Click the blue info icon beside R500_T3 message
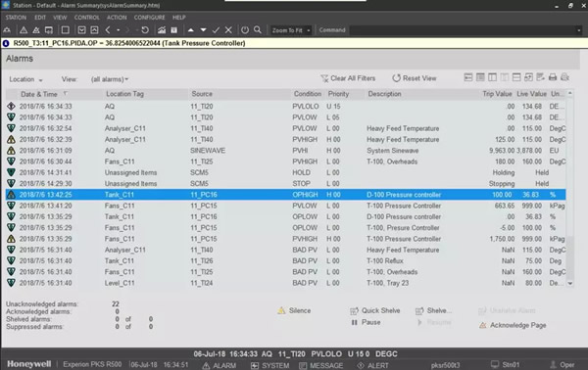Viewport: 588px width, 370px height. tap(6, 43)
